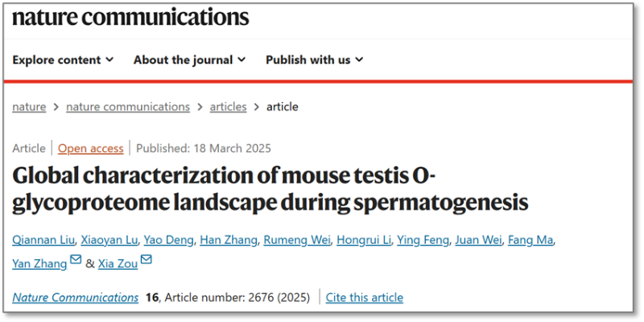This screenshot has width=644, height=322.
Task: Click author Juan Wei
Action: click(x=478, y=240)
